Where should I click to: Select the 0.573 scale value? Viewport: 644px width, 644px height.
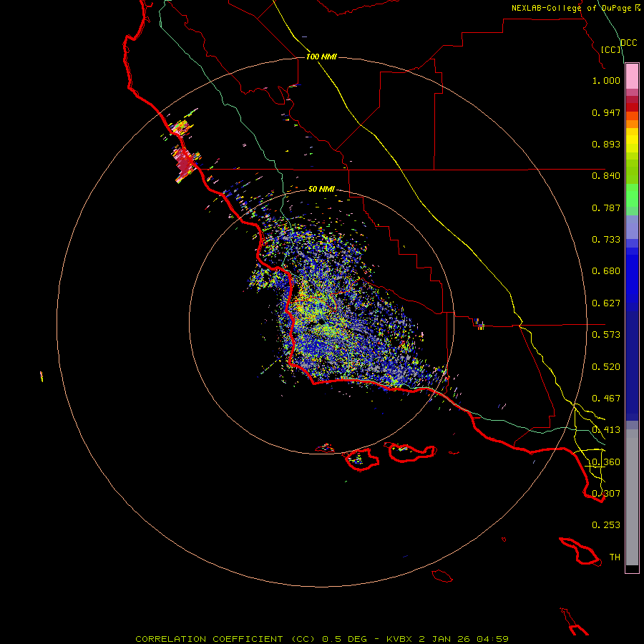(x=606, y=335)
